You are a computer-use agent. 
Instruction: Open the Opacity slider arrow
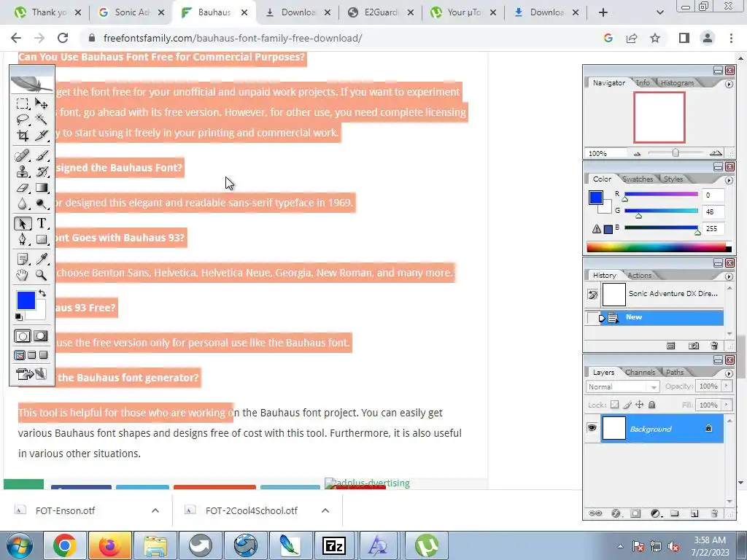click(727, 386)
